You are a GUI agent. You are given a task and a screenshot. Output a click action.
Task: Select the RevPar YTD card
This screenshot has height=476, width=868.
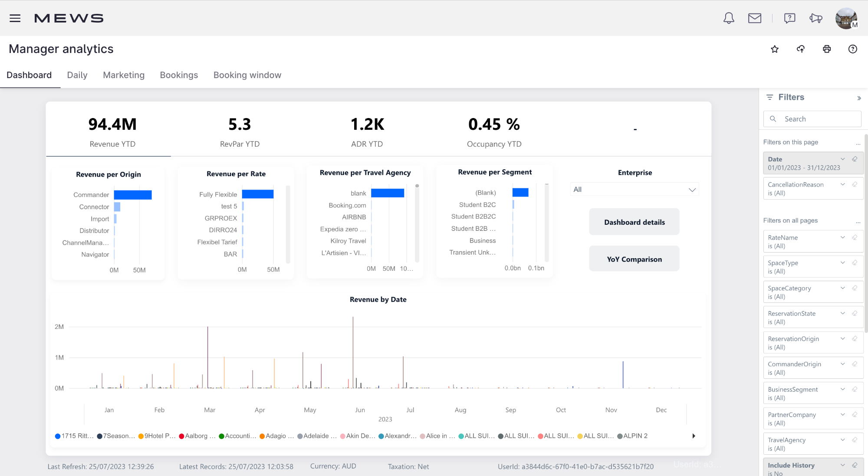[x=240, y=131]
